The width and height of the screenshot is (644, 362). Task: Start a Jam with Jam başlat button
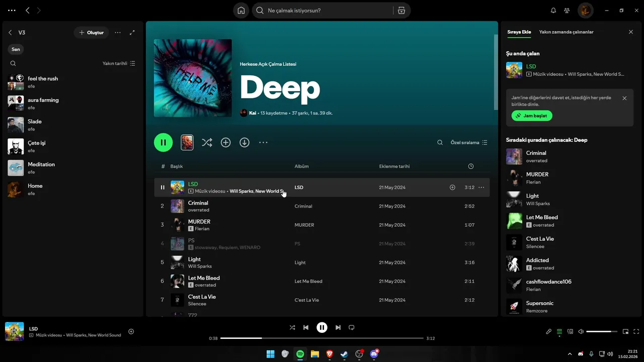532,116
